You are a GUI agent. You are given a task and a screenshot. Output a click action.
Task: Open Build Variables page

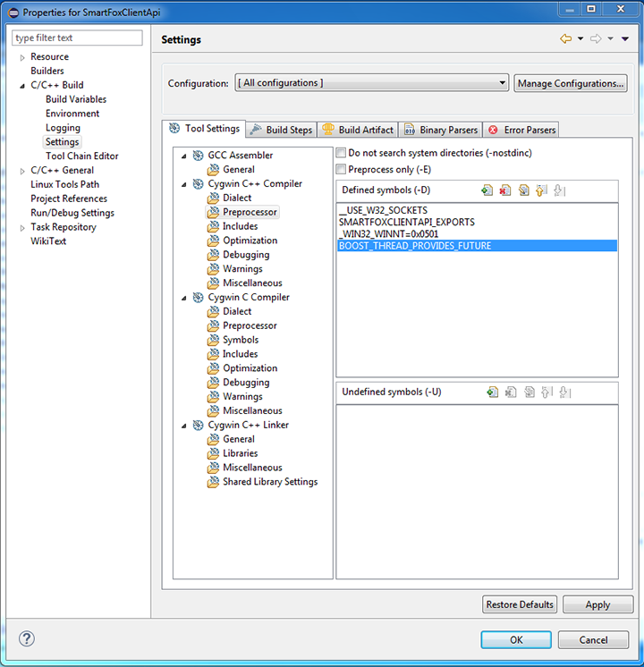click(76, 99)
